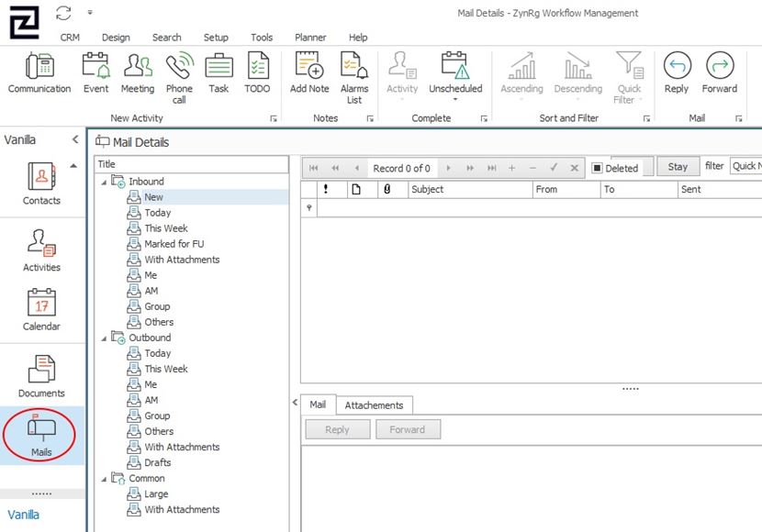This screenshot has height=532, width=762.
Task: Open the Calendar from the sidebar
Action: click(x=41, y=310)
